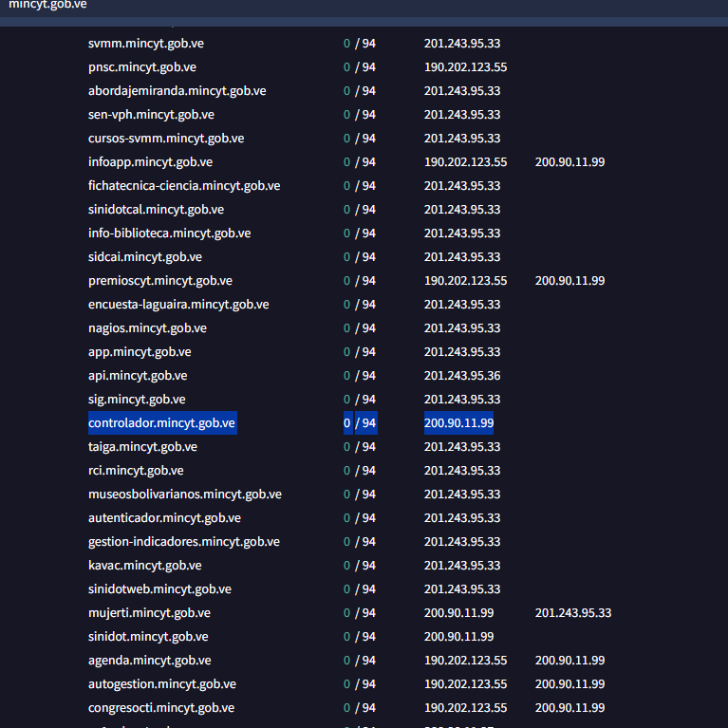
Task: Click highlighted IP 200.90.11.99 controlador row
Action: pyautogui.click(x=458, y=422)
